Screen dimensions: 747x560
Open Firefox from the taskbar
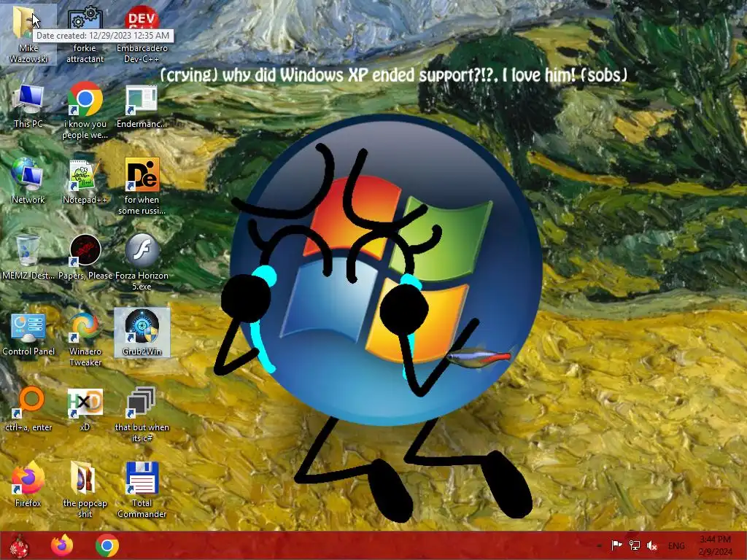pyautogui.click(x=63, y=545)
